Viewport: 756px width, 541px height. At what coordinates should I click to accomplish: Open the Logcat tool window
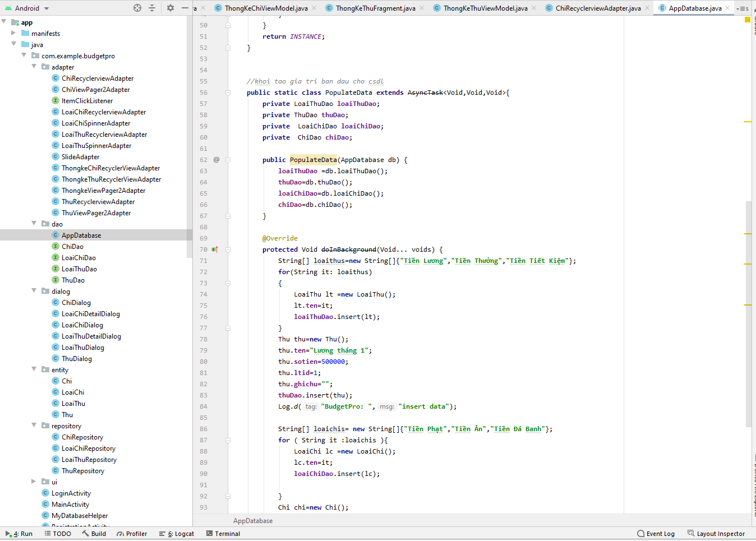tap(177, 534)
